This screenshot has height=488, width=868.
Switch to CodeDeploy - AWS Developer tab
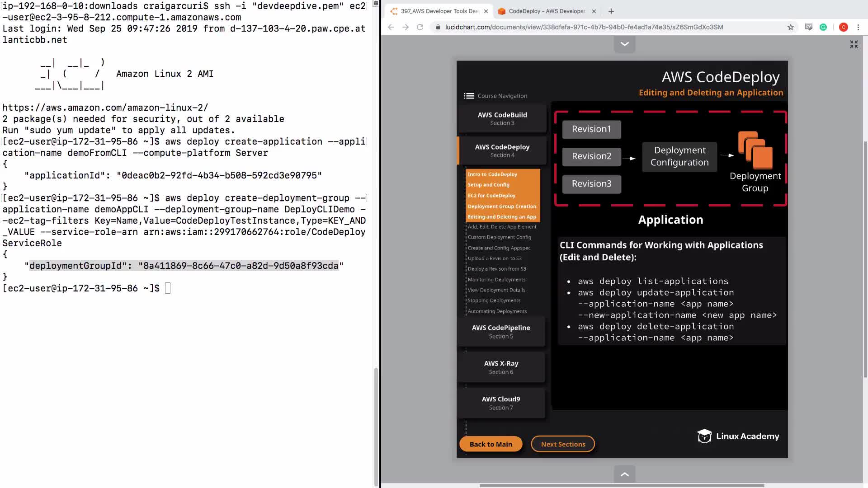[546, 11]
